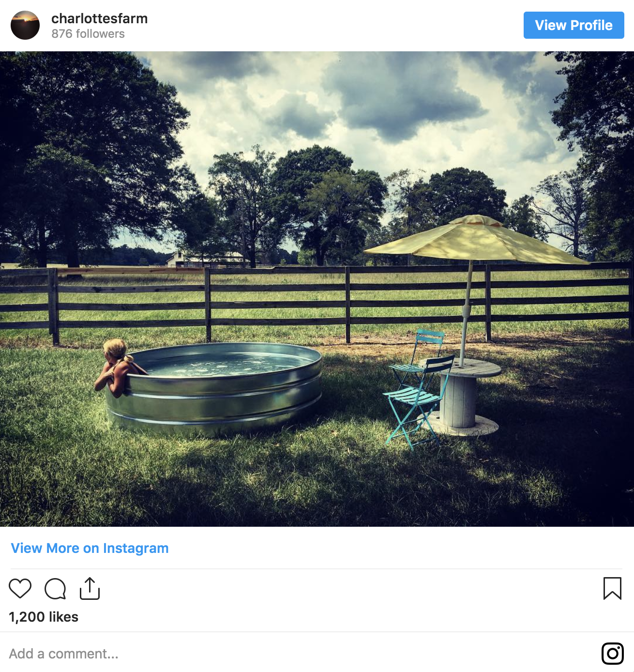Click the View Profile button
Image resolution: width=634 pixels, height=672 pixels.
point(574,25)
